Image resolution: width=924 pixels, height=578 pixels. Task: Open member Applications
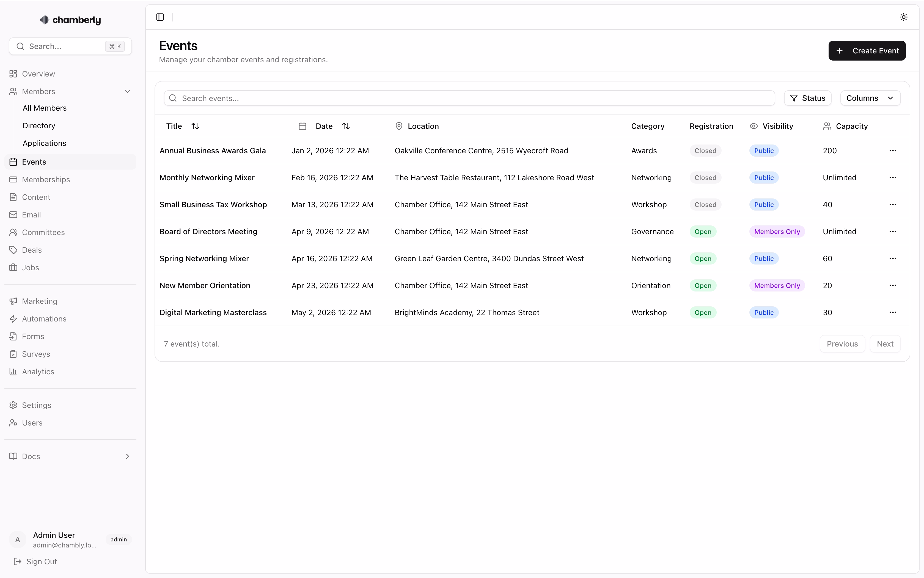[44, 143]
